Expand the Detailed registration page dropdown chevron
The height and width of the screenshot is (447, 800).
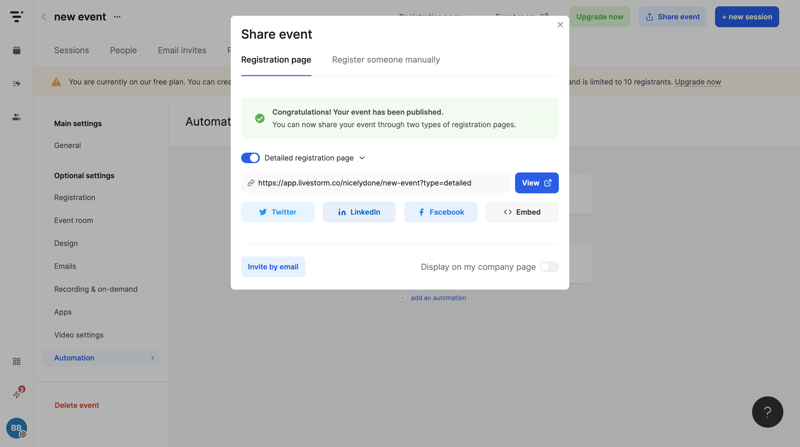(x=362, y=158)
